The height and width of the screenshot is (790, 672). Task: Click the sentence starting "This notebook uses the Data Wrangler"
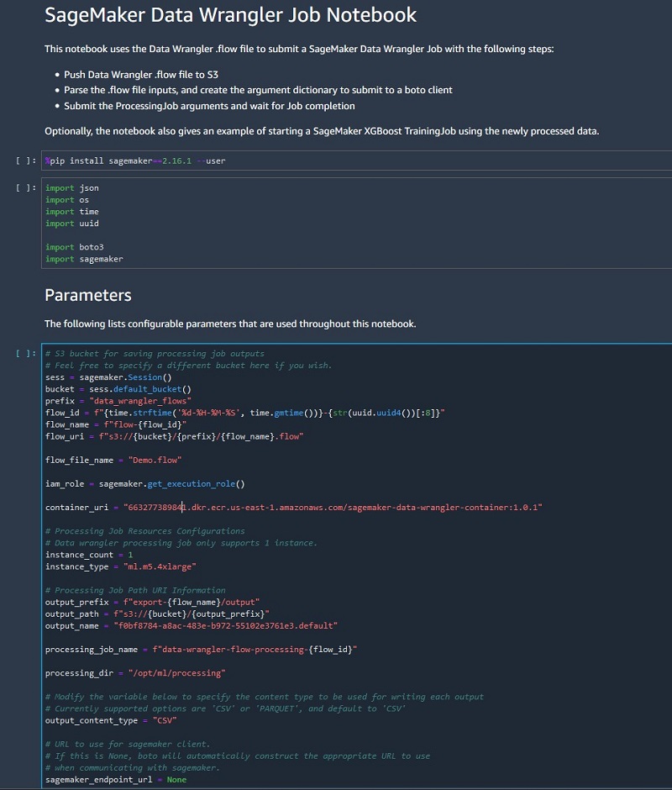(x=299, y=49)
